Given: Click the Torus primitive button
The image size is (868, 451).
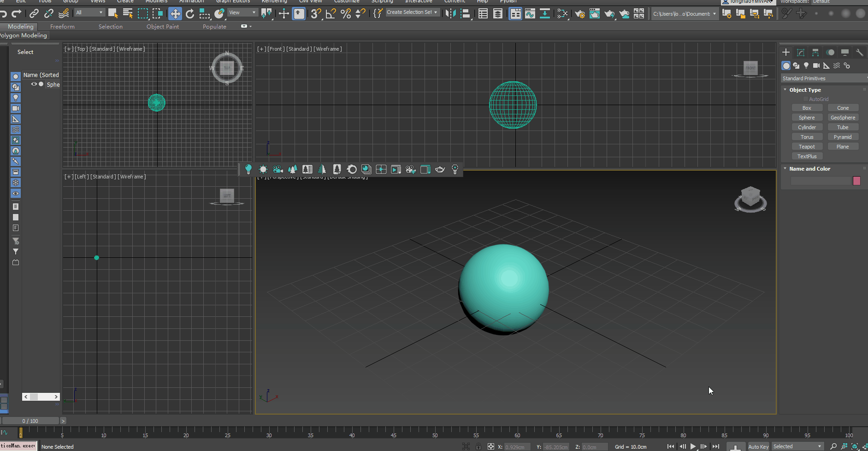Looking at the screenshot, I should click(807, 137).
